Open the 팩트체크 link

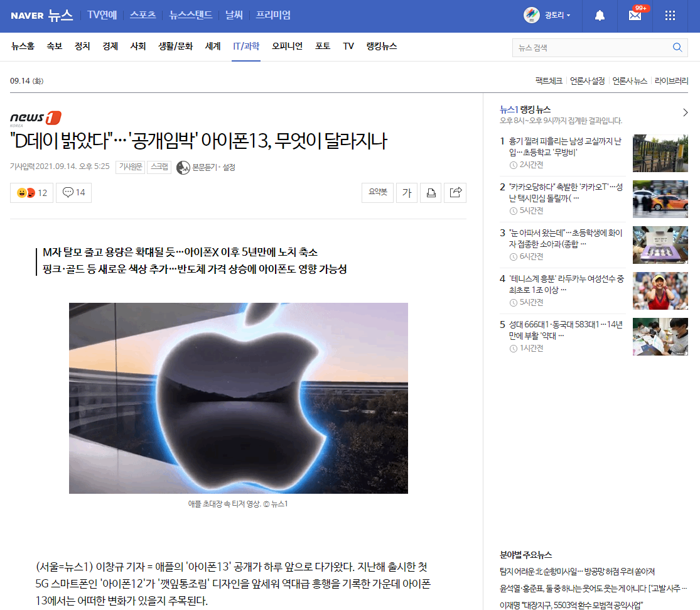tap(549, 81)
